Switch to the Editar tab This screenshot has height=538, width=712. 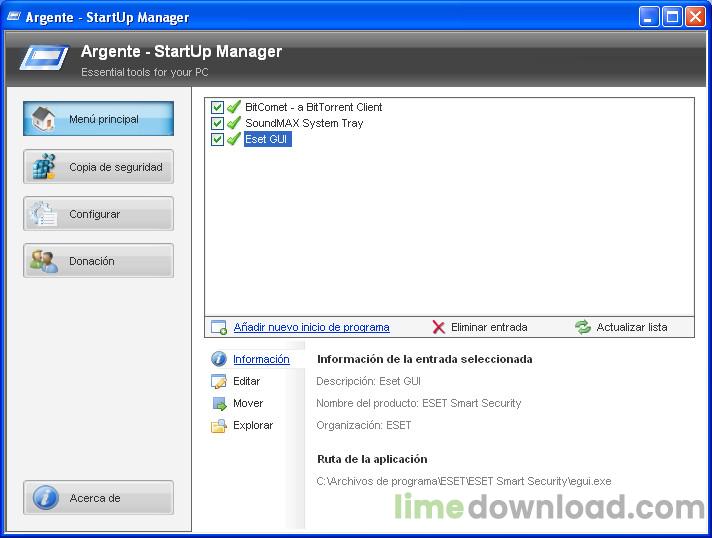247,381
